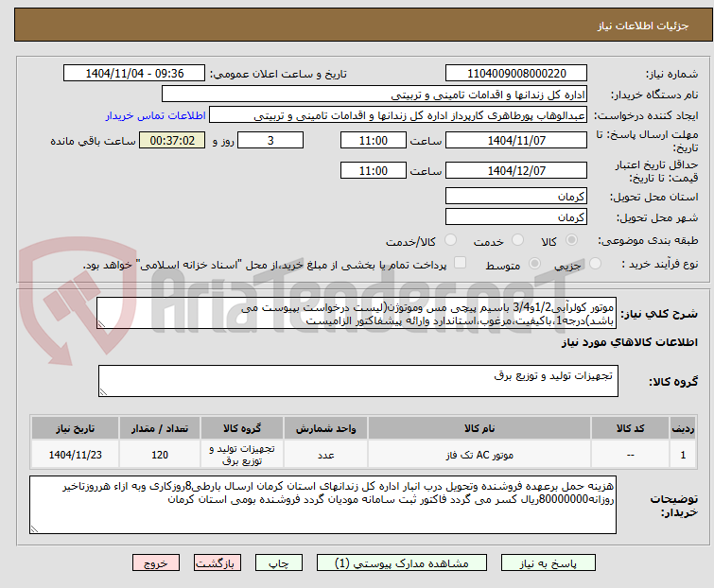Click the 'ردیف' column header
This screenshot has width=714, height=588.
coord(683,428)
